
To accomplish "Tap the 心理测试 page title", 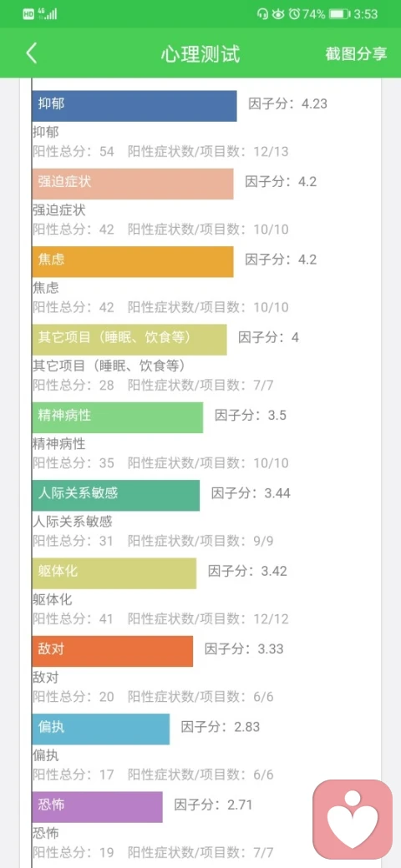I will pyautogui.click(x=200, y=54).
